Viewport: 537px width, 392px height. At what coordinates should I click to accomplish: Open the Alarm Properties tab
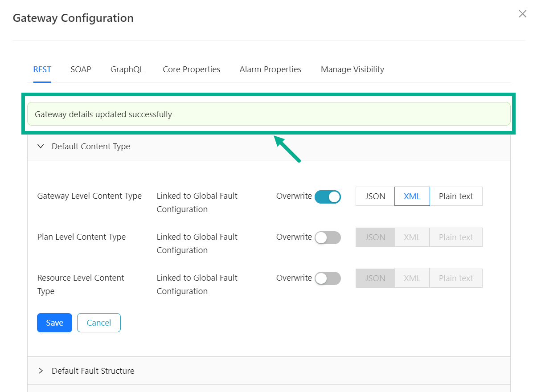coord(270,69)
